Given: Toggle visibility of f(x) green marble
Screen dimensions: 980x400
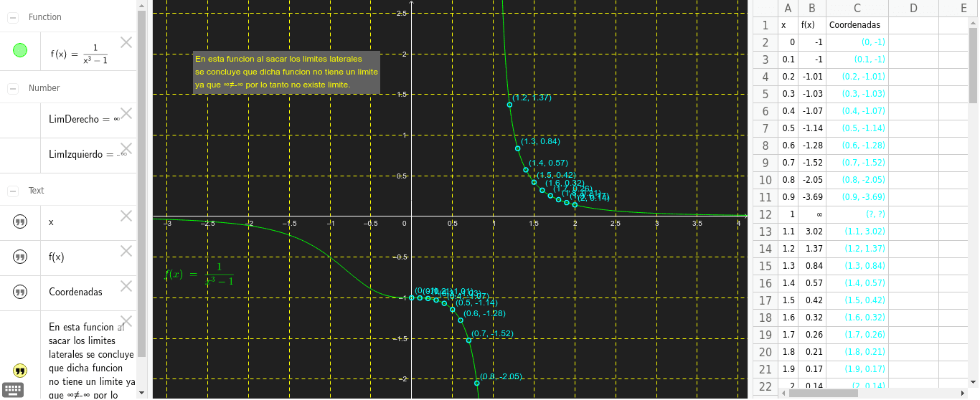Looking at the screenshot, I should (20, 50).
